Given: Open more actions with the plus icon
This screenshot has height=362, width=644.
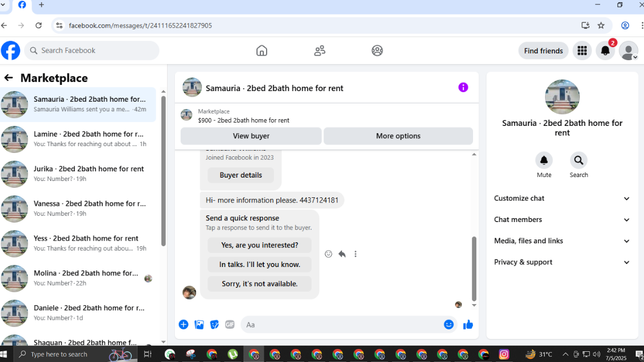Looking at the screenshot, I should 183,325.
